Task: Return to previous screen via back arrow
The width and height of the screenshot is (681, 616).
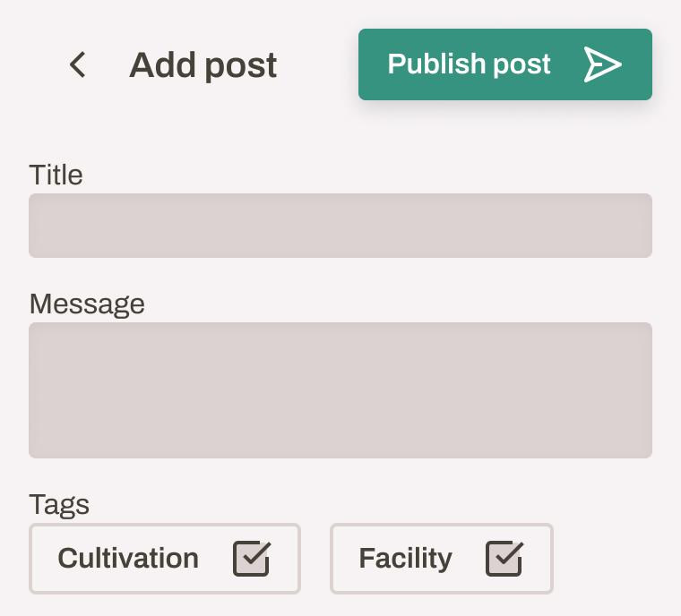Action: pyautogui.click(x=78, y=64)
